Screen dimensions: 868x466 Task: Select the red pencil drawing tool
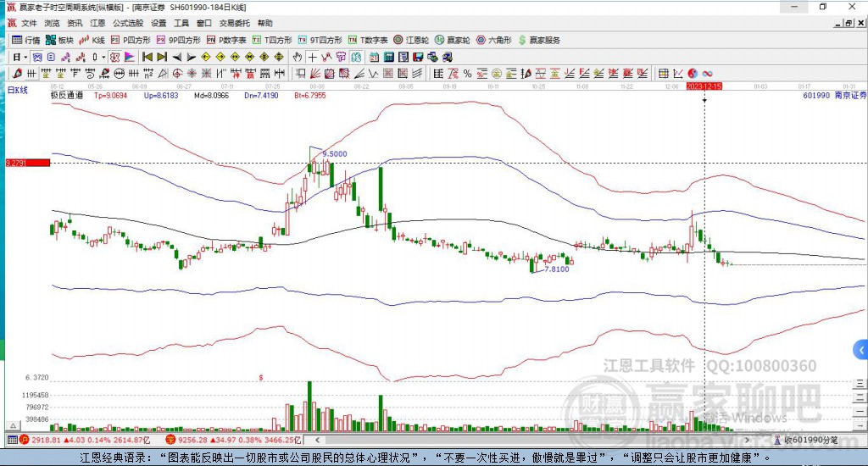pyautogui.click(x=17, y=73)
